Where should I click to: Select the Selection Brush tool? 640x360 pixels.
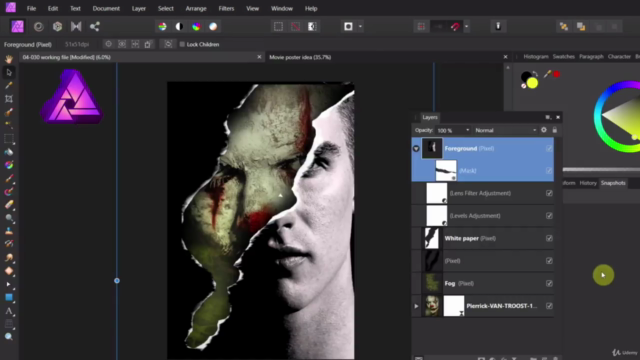pos(9,112)
